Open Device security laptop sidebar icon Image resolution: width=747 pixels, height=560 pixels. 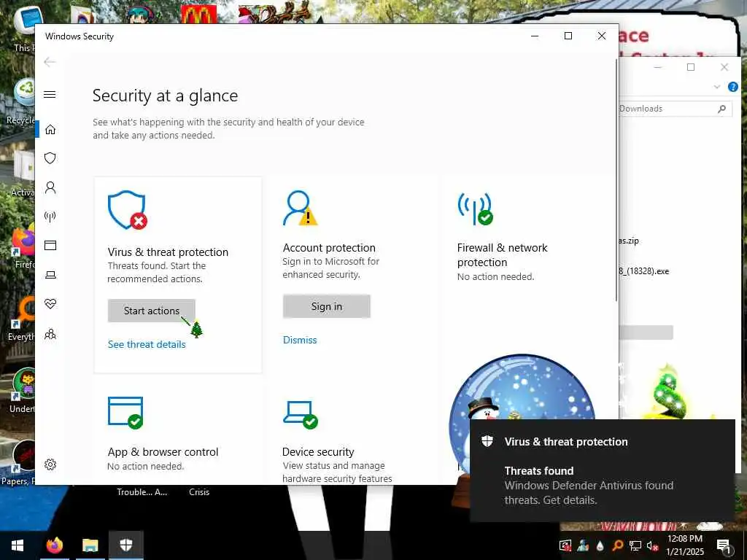tap(50, 275)
